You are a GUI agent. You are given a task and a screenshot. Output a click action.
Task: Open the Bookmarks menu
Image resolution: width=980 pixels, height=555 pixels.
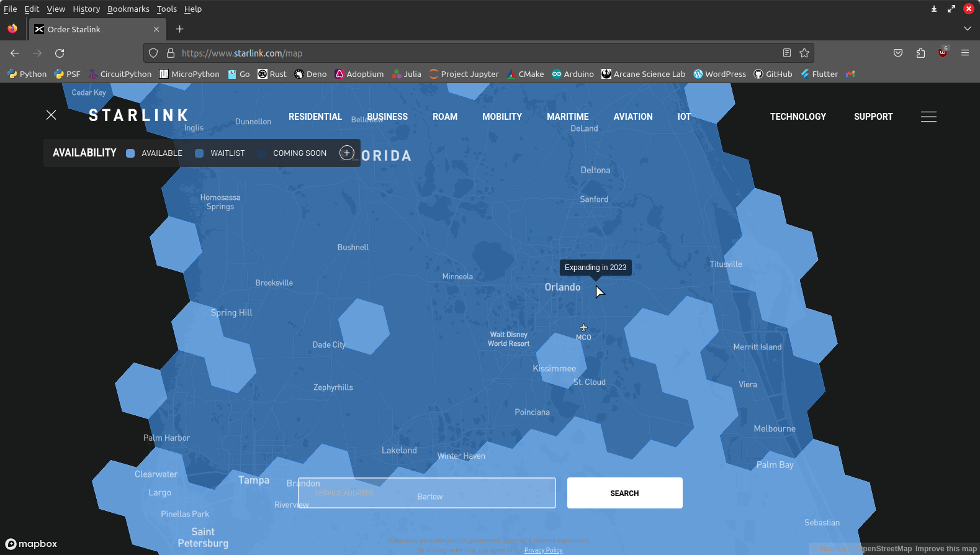pyautogui.click(x=128, y=9)
